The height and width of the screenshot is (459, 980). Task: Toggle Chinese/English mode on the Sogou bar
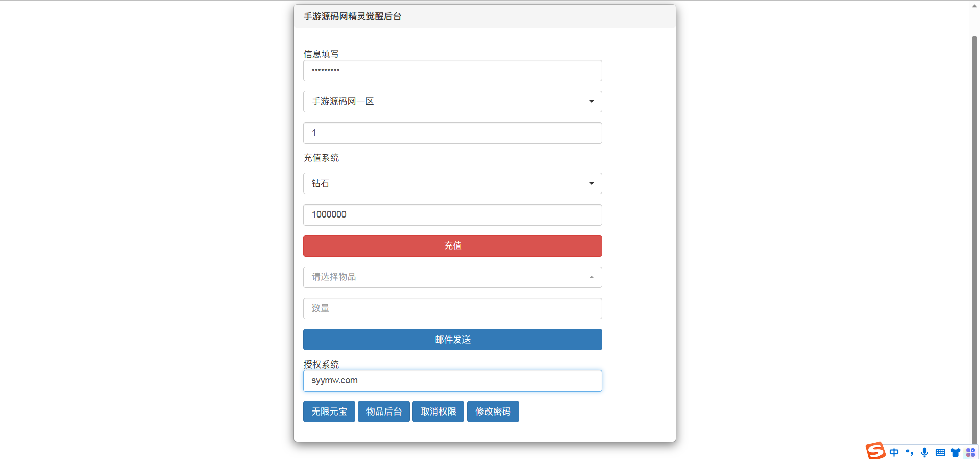click(894, 452)
